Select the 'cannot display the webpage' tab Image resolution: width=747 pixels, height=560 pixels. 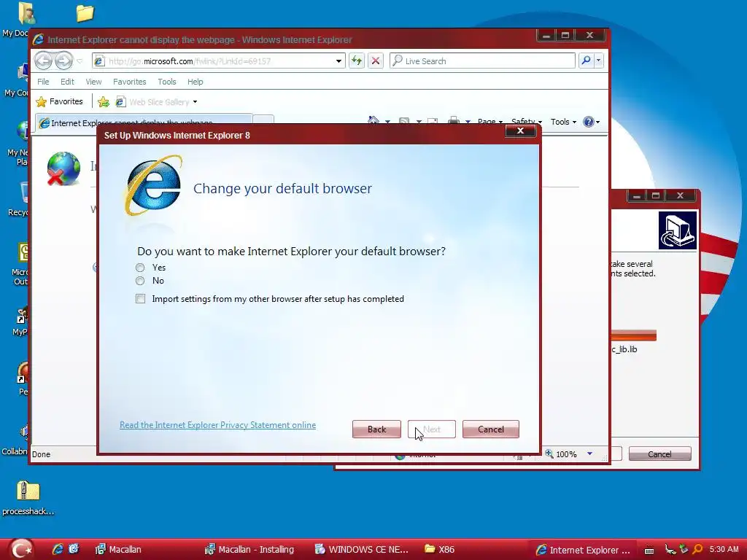pyautogui.click(x=143, y=122)
